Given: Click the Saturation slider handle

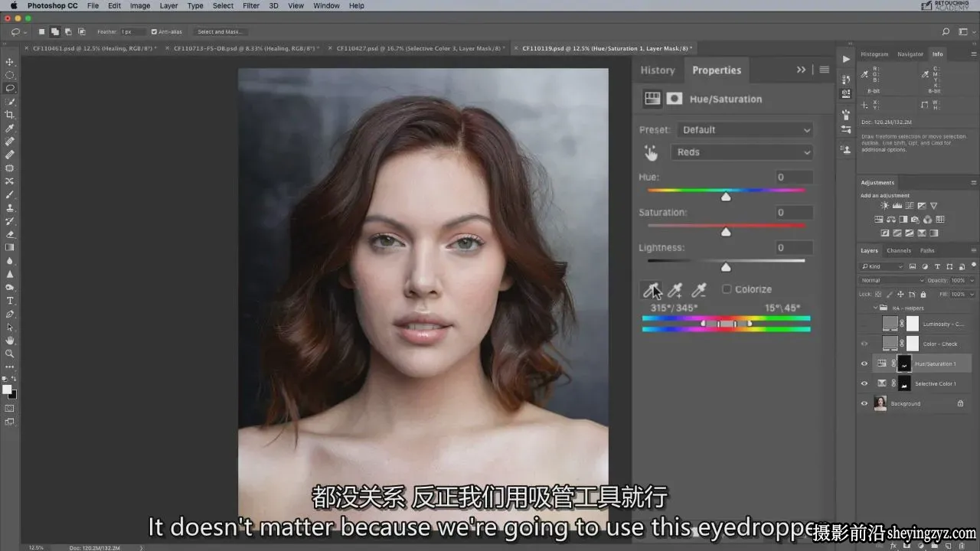Looking at the screenshot, I should point(726,232).
